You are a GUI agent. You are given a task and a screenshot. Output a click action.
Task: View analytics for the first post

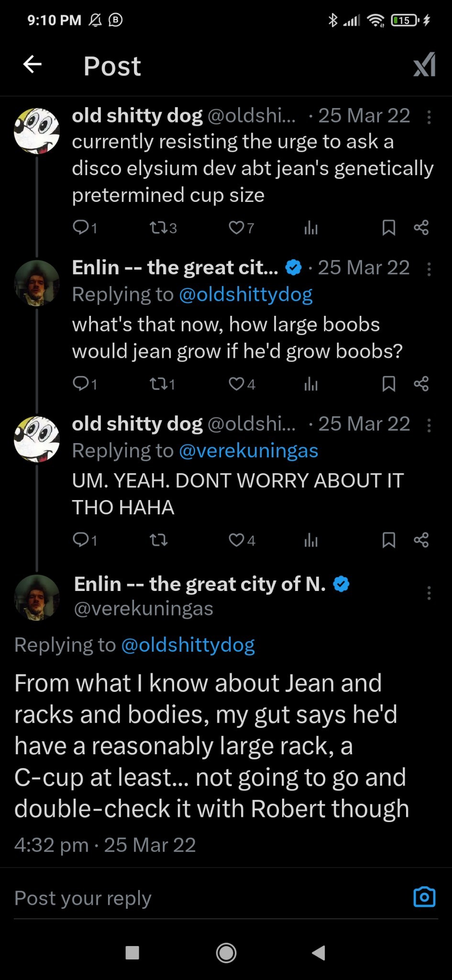pyautogui.click(x=311, y=228)
